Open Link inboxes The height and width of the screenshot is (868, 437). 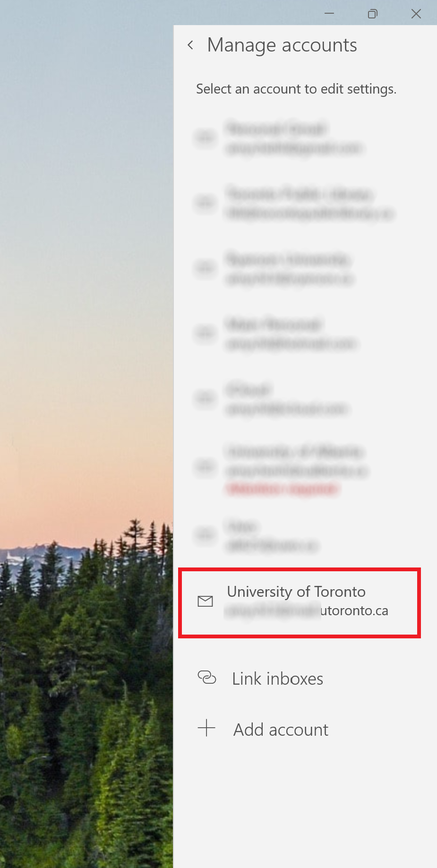tap(277, 679)
